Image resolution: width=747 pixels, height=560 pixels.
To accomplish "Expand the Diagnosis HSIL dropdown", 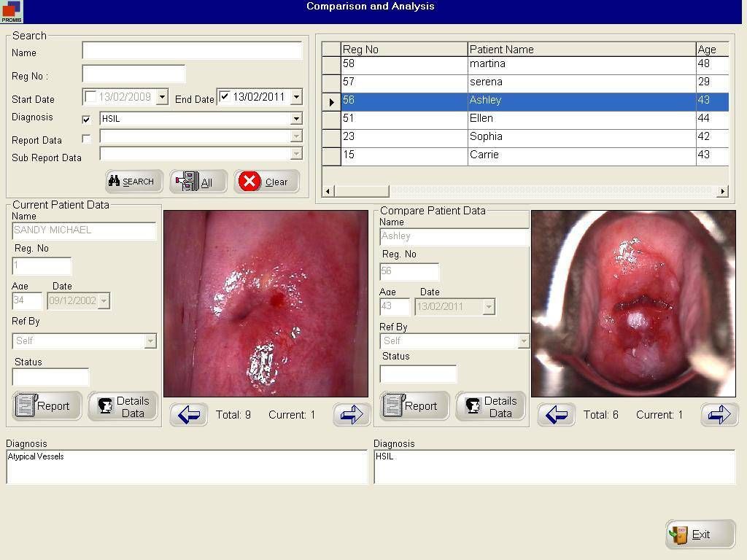I will 296,119.
